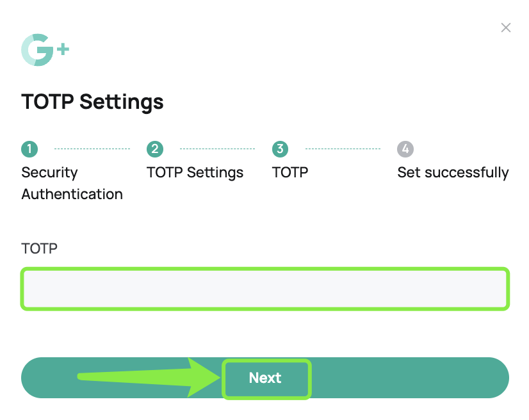The image size is (529, 420).
Task: Select the gray step 4 circle indicator
Action: 405,149
